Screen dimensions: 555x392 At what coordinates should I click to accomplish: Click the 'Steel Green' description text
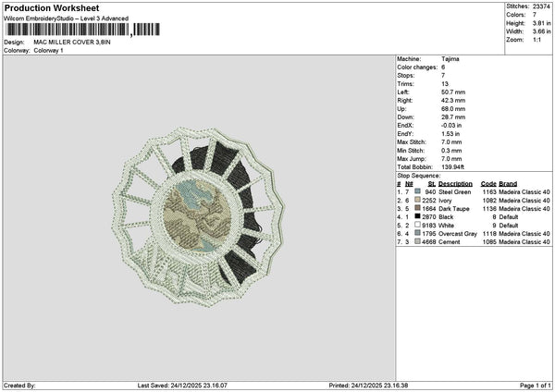click(x=455, y=191)
